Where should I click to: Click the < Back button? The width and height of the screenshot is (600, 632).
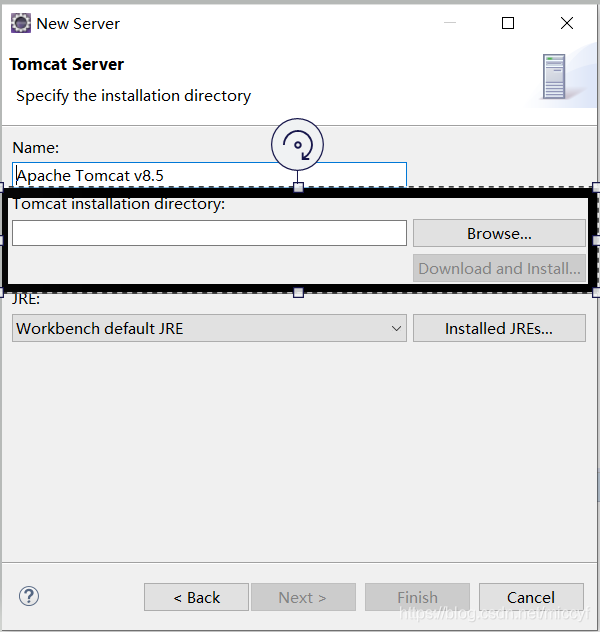click(x=196, y=597)
